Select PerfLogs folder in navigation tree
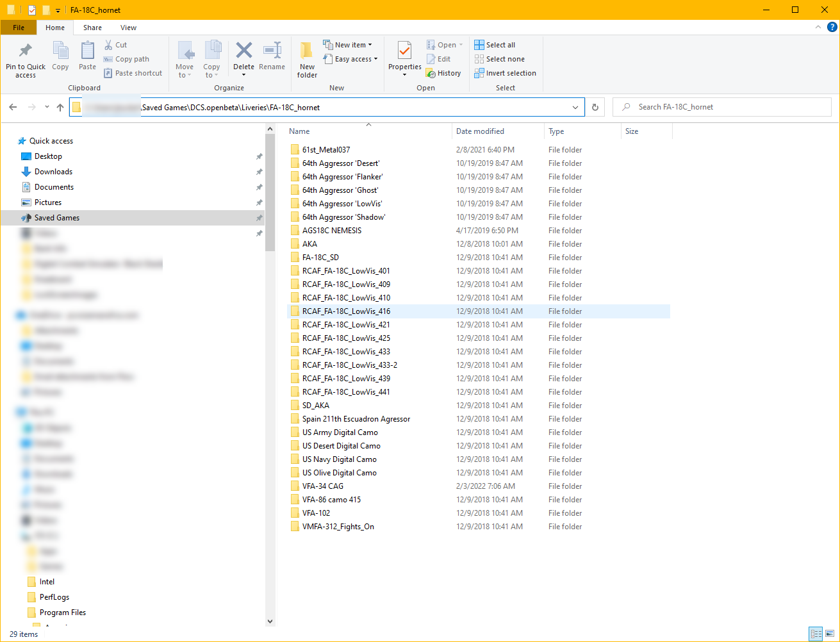Screen dimensions: 840x642 point(54,597)
